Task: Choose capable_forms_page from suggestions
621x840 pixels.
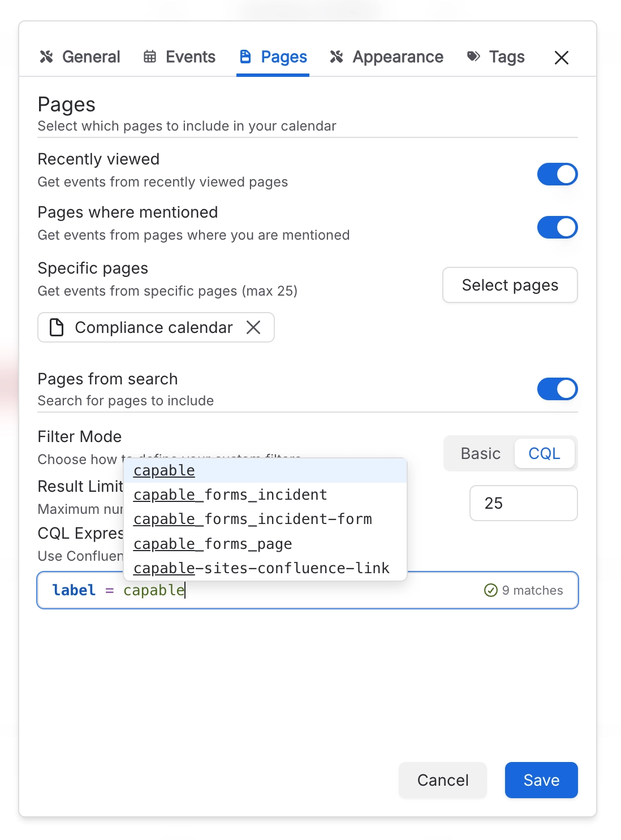Action: point(265,544)
